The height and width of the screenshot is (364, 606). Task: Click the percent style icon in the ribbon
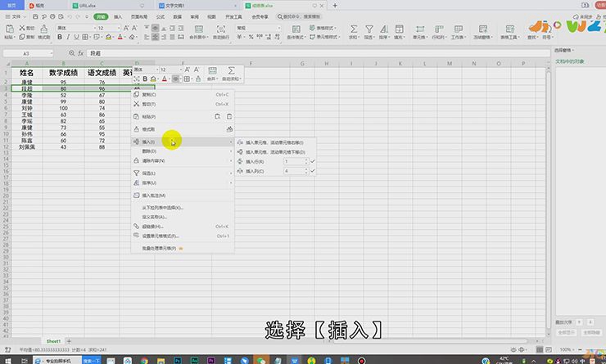click(x=251, y=37)
